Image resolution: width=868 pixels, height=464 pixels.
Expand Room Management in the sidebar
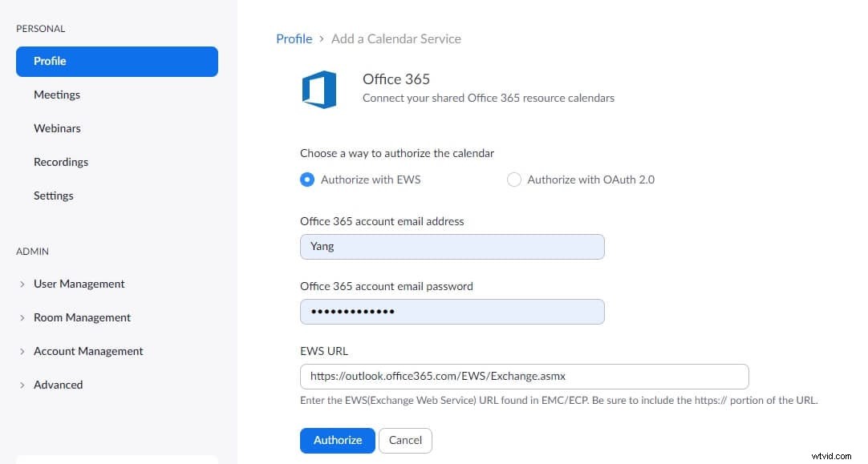(x=82, y=317)
